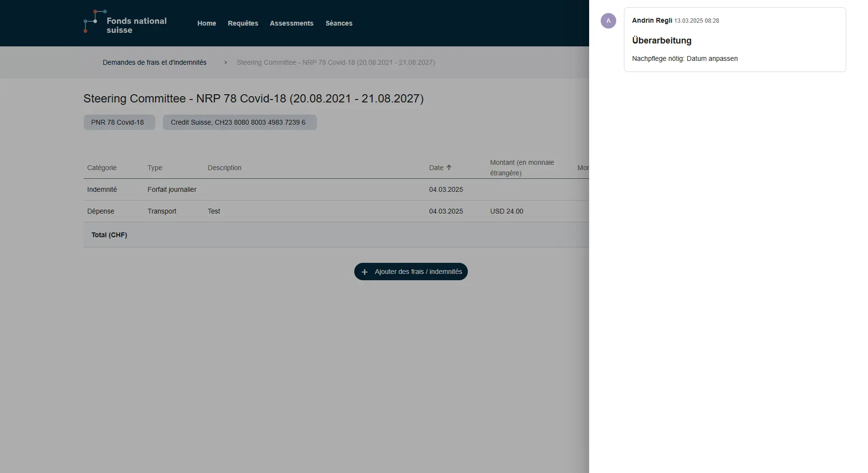The image size is (868, 473).
Task: Click the Description column header
Action: [x=224, y=168]
